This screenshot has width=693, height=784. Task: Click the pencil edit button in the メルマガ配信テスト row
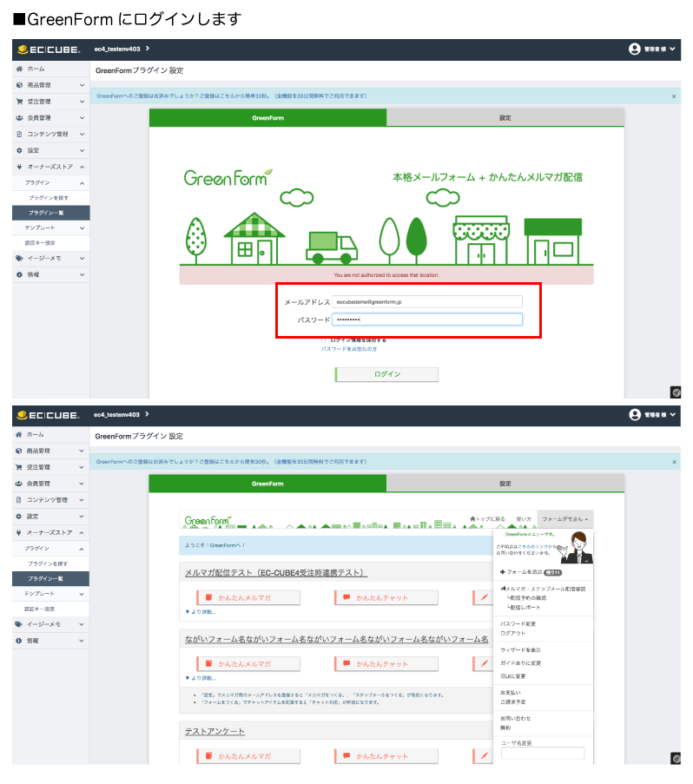[483, 597]
